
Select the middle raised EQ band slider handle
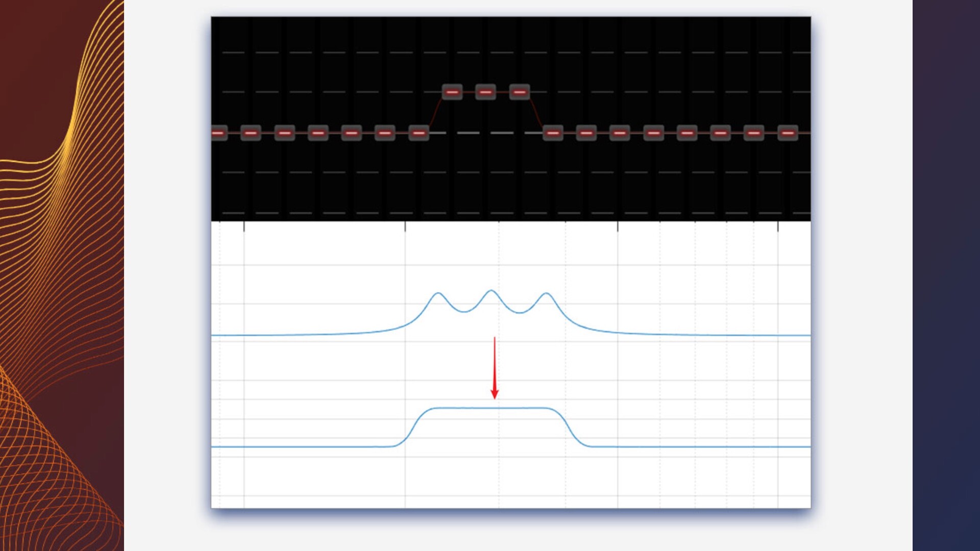(485, 92)
